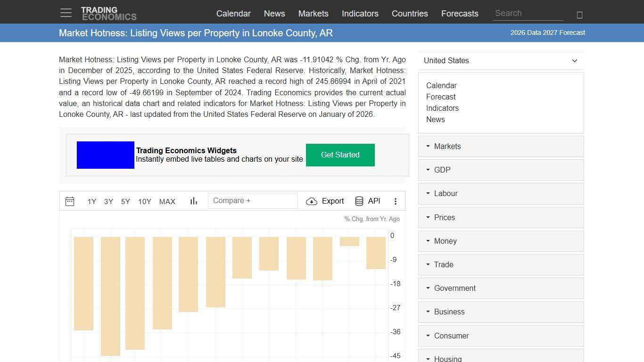Expand the Housing section

point(447,358)
